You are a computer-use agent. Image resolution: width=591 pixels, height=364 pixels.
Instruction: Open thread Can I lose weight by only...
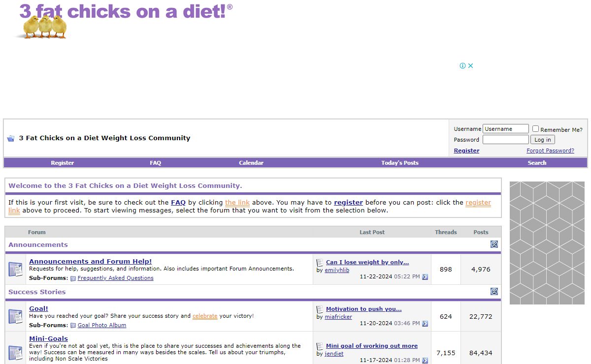pyautogui.click(x=367, y=263)
